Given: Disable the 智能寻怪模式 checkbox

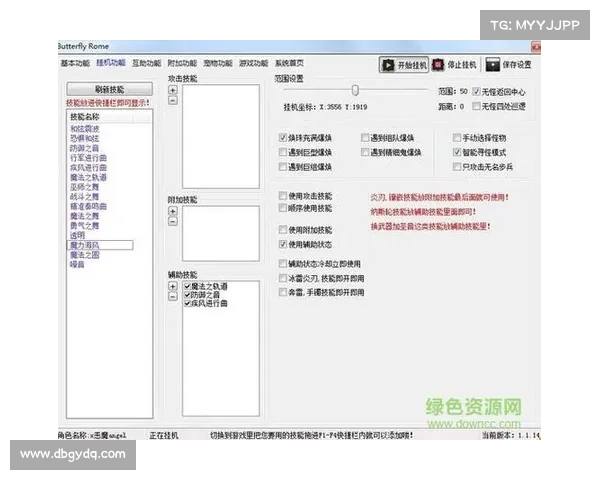Looking at the screenshot, I should pos(457,152).
